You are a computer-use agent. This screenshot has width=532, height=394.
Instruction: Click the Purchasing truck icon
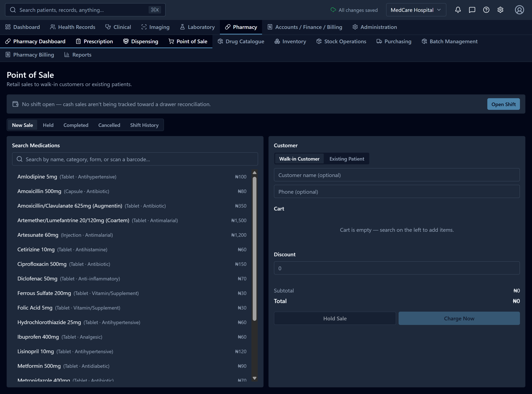coord(379,41)
